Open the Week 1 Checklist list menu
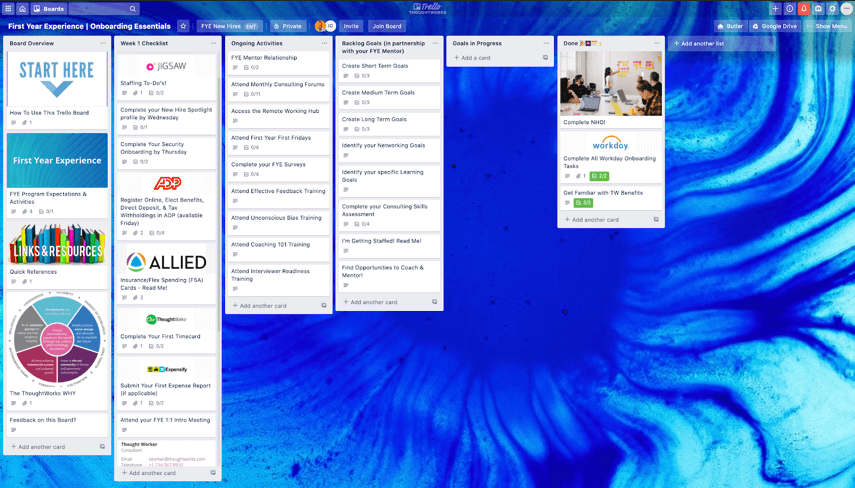This screenshot has width=855, height=488. 213,44
